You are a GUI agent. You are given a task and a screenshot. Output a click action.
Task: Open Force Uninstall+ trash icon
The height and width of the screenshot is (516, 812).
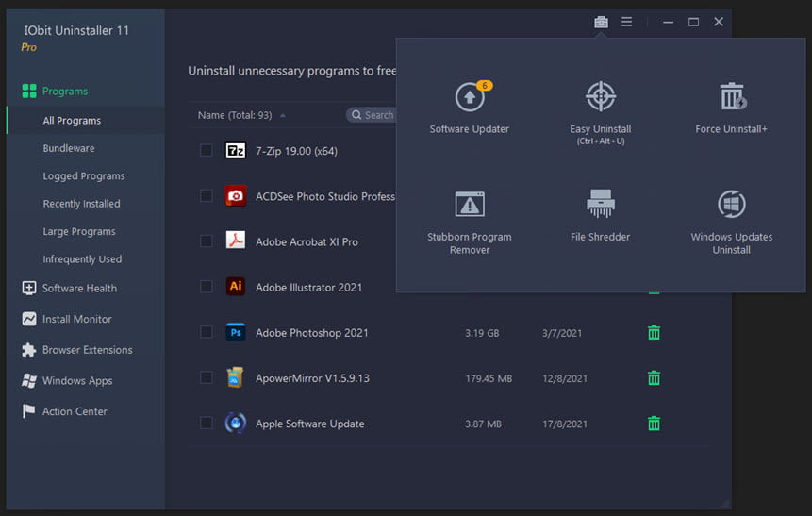[731, 96]
